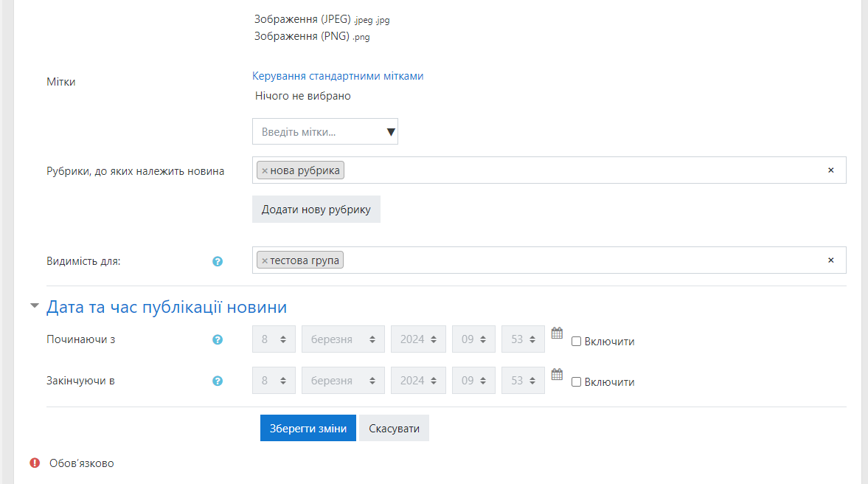Open the month selector for Починаючи з
The height and width of the screenshot is (484, 868).
tap(343, 339)
